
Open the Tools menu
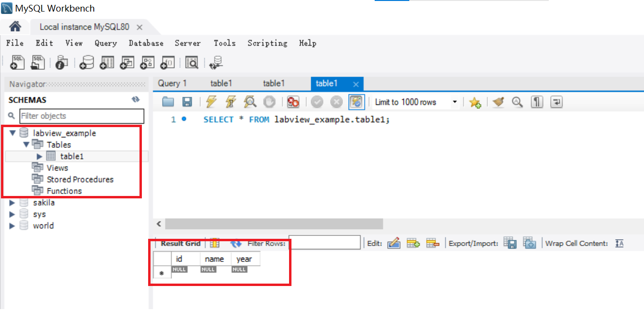tap(225, 43)
